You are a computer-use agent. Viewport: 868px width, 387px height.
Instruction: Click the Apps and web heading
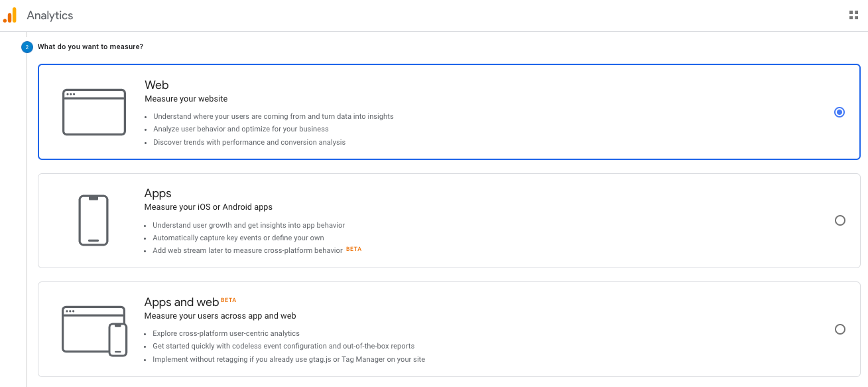[181, 302]
